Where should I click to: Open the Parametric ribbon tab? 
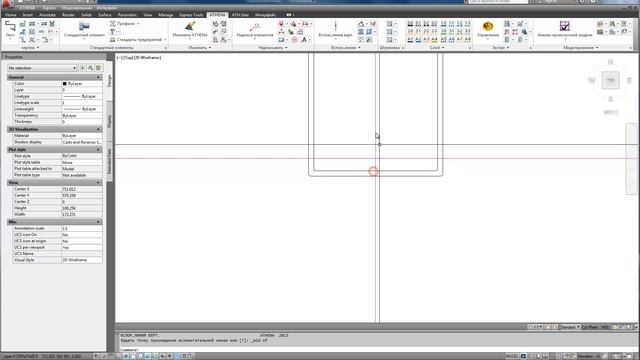click(127, 15)
